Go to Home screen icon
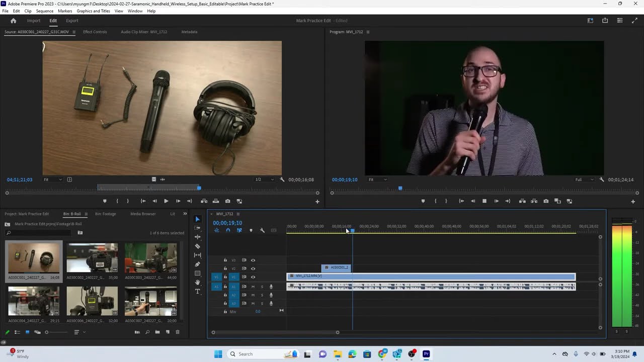Viewport: 644px width, 362px height. [14, 21]
